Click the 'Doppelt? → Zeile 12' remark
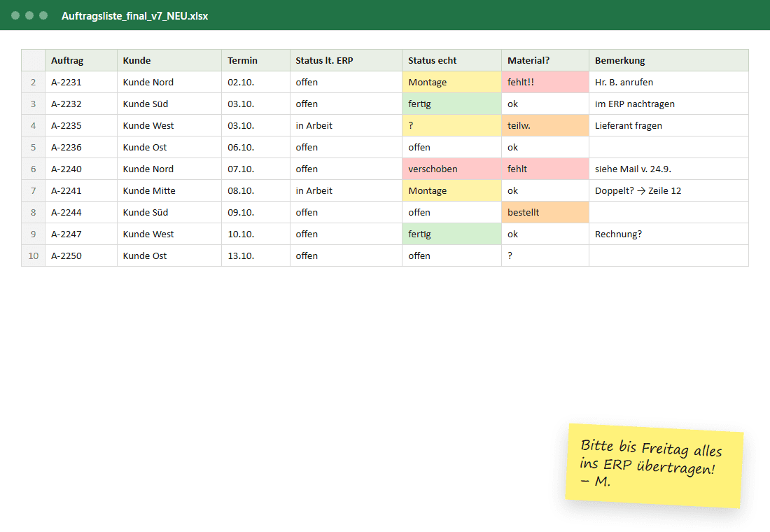Viewport: 770px width, 532px height. [x=668, y=190]
